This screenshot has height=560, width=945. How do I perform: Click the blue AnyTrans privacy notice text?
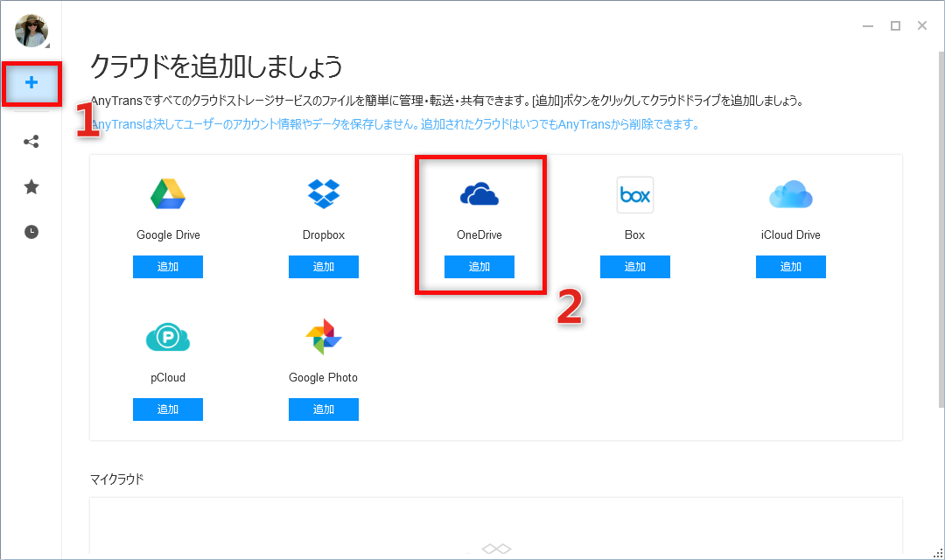395,124
